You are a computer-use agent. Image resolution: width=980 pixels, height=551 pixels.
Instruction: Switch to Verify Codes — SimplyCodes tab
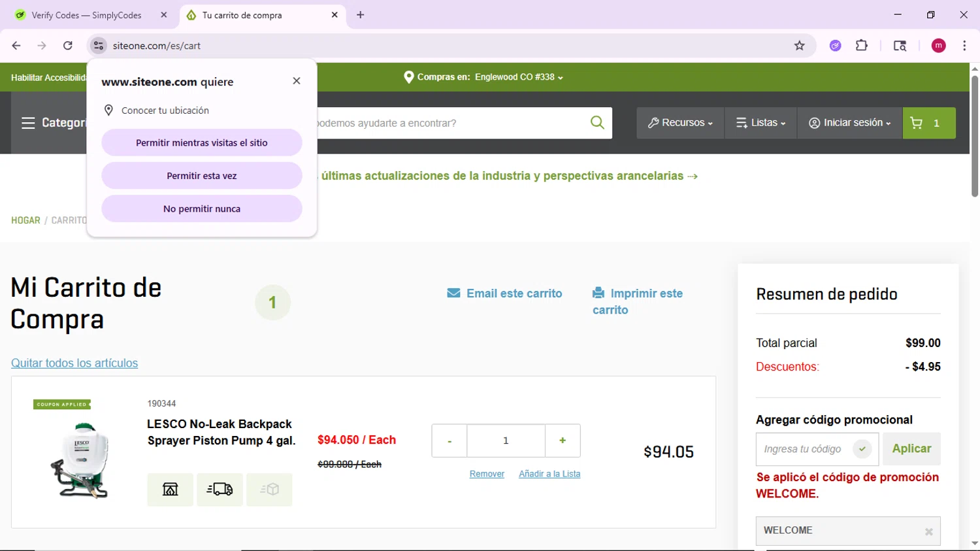(86, 15)
